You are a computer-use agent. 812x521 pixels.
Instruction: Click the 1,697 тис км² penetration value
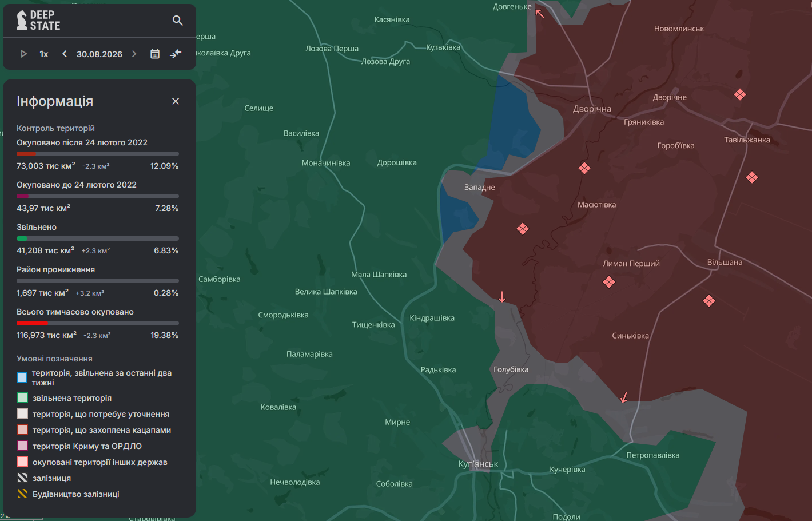[42, 293]
